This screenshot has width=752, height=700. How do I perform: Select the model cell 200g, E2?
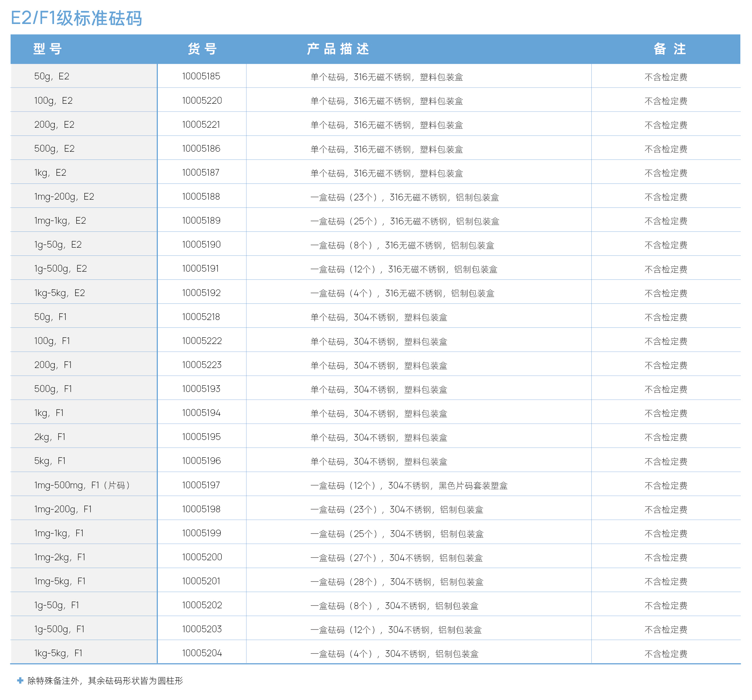pos(54,125)
